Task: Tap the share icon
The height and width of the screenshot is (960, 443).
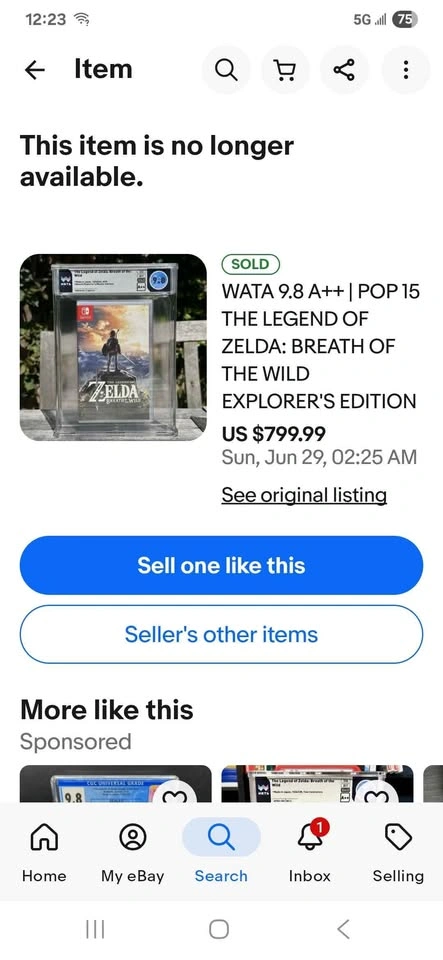Action: (x=344, y=70)
